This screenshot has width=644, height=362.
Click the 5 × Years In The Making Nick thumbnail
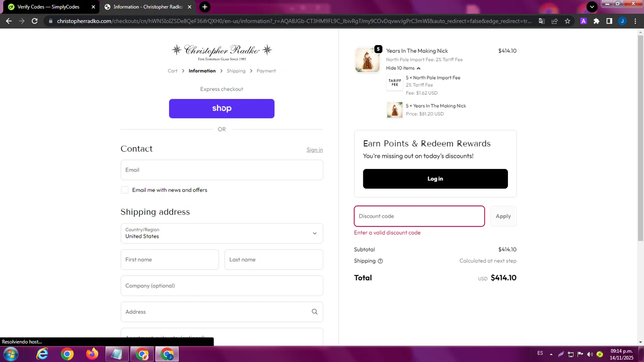(395, 110)
